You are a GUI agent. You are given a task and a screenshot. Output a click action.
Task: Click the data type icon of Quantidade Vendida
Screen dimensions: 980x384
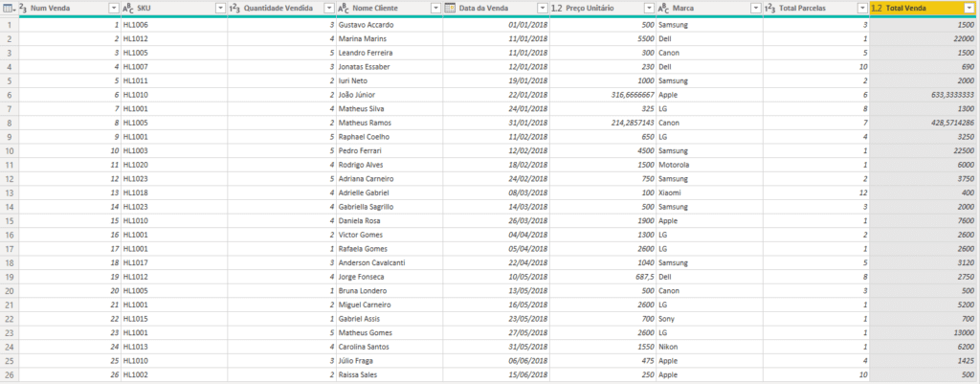[235, 8]
